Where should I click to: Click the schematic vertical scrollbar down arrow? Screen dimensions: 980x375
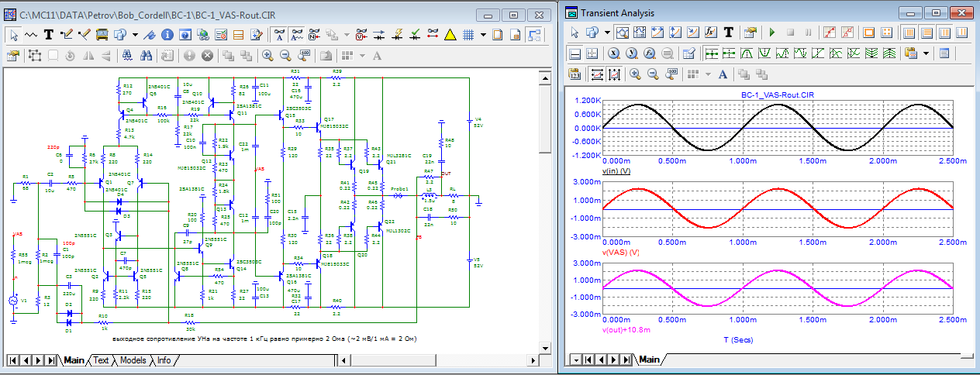click(x=545, y=348)
